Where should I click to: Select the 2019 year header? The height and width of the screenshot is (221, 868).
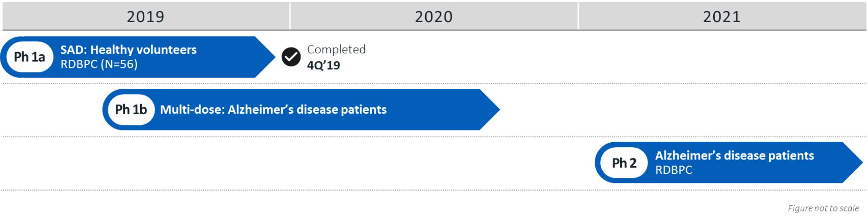pos(145,17)
